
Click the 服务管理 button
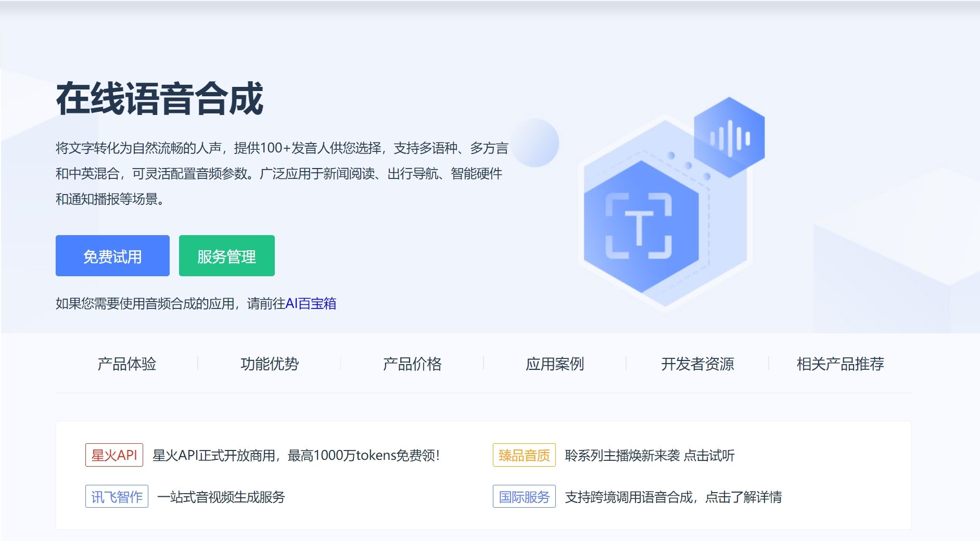click(x=226, y=255)
